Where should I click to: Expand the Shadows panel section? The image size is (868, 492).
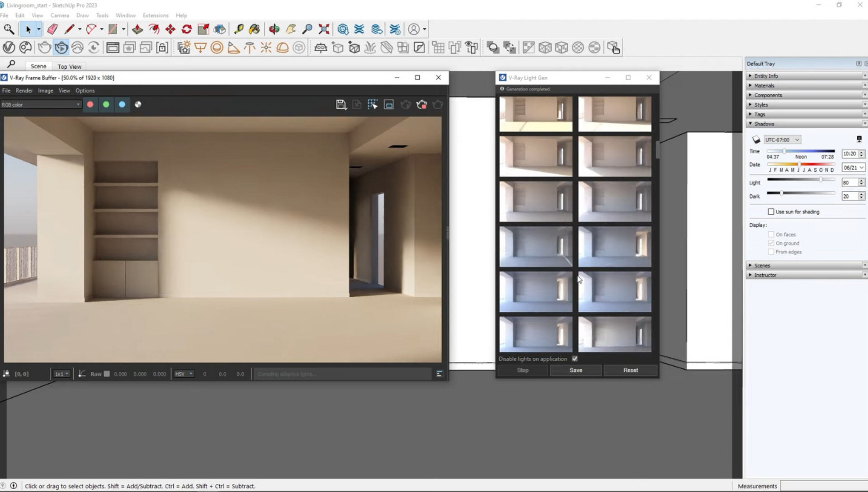(764, 123)
